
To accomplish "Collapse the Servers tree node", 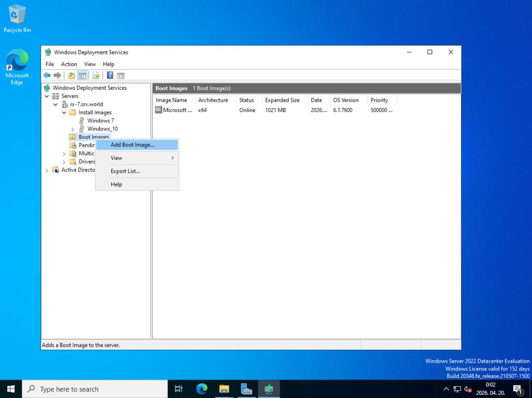I will [47, 96].
